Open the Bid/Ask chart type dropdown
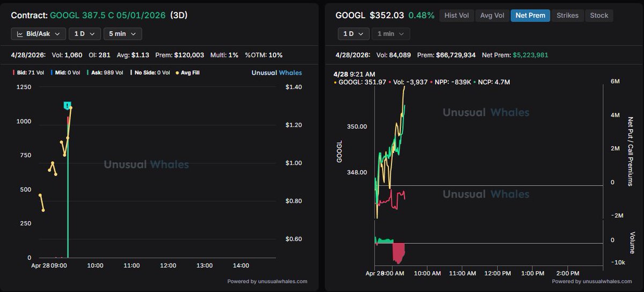644x292 pixels. (x=39, y=34)
